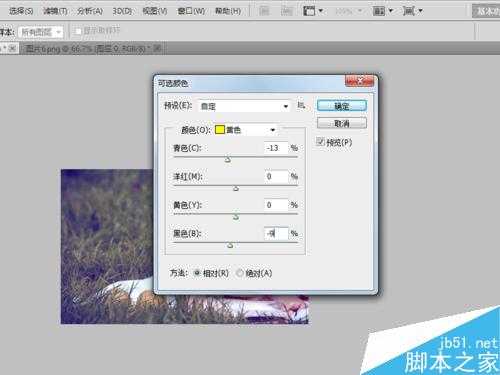
Task: Click the workspace switcher button at top right
Action: pos(486,11)
